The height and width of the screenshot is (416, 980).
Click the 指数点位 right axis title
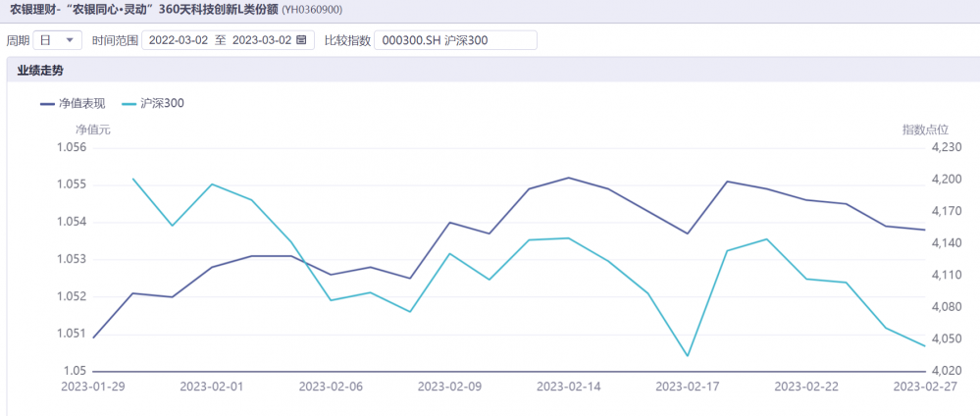pos(925,129)
